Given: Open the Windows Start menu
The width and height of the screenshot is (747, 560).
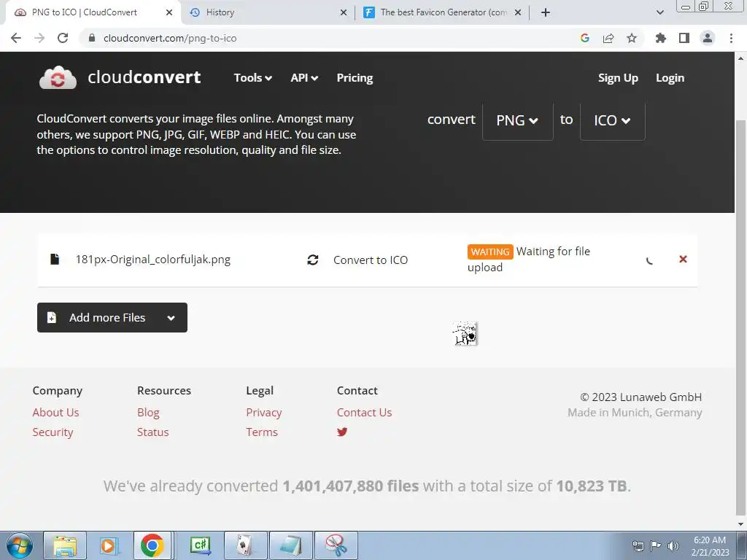Looking at the screenshot, I should click(x=20, y=545).
